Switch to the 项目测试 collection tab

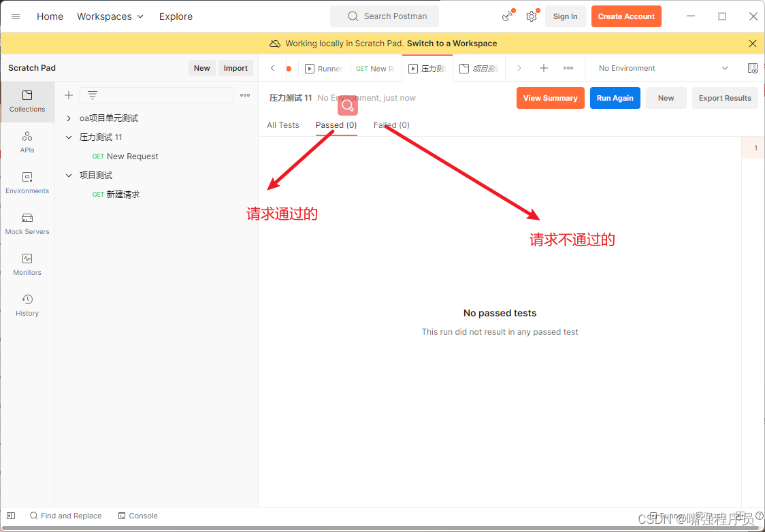479,69
